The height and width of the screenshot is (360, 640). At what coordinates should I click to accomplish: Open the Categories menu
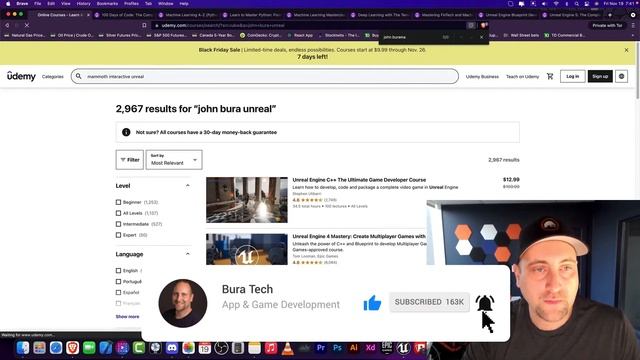(53, 77)
